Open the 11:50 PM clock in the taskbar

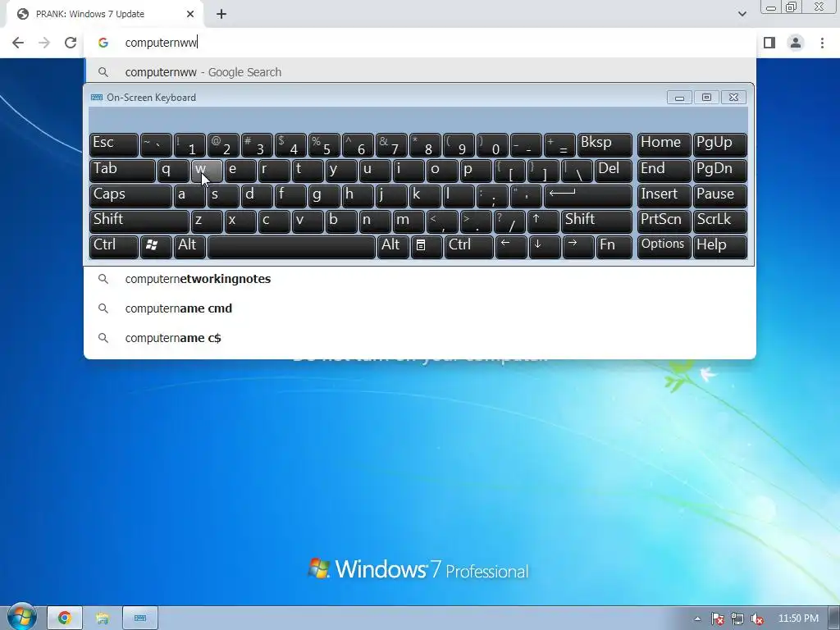coord(798,619)
